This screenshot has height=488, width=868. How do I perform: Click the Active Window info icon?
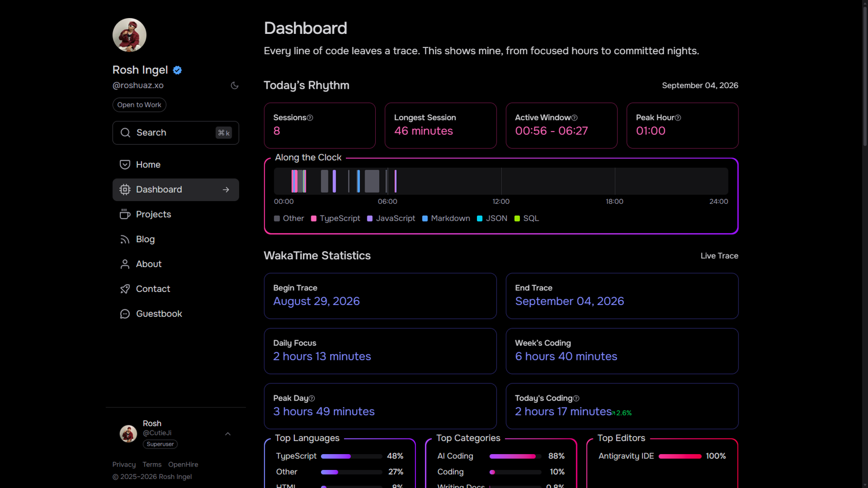point(574,118)
